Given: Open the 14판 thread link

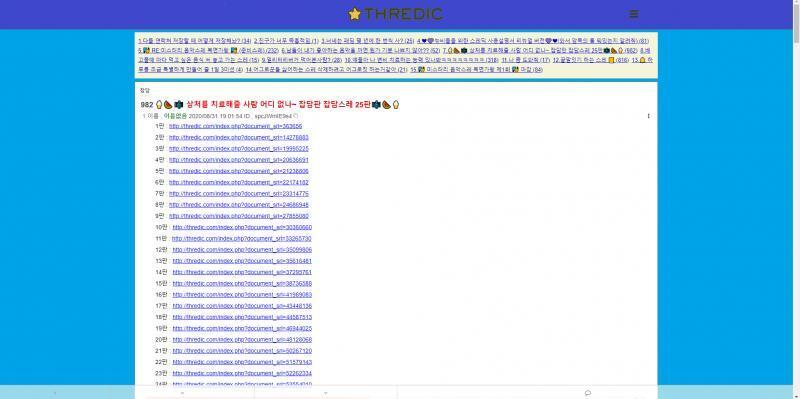Looking at the screenshot, I should coord(242,272).
